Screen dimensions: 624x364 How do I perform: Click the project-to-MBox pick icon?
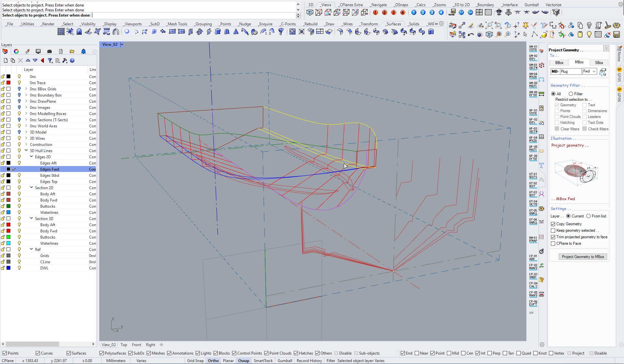pos(603,72)
